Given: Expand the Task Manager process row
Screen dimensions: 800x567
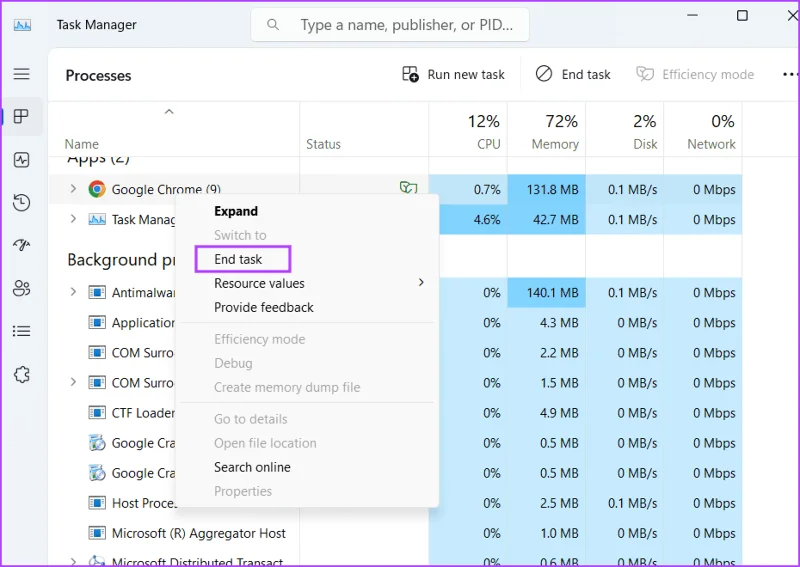Looking at the screenshot, I should pos(73,219).
